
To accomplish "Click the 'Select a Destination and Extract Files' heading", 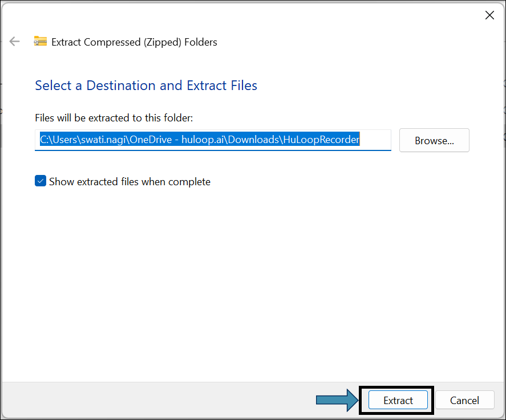I will [146, 85].
